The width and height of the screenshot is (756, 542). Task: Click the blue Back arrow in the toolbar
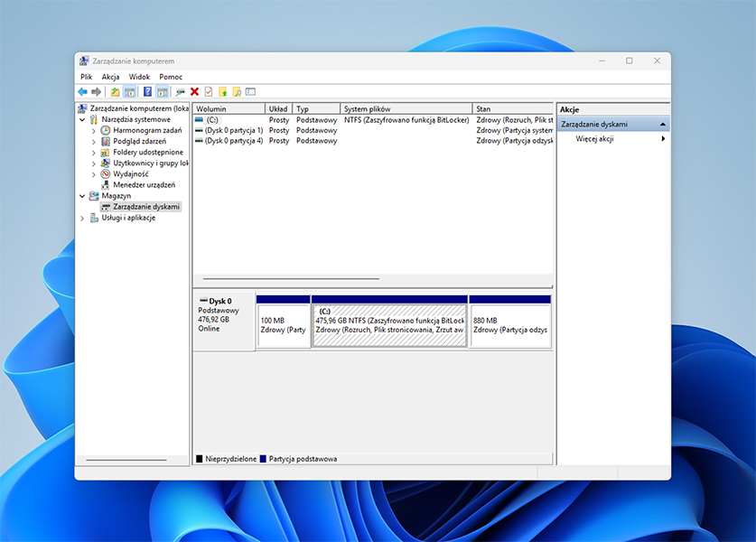pyautogui.click(x=82, y=91)
